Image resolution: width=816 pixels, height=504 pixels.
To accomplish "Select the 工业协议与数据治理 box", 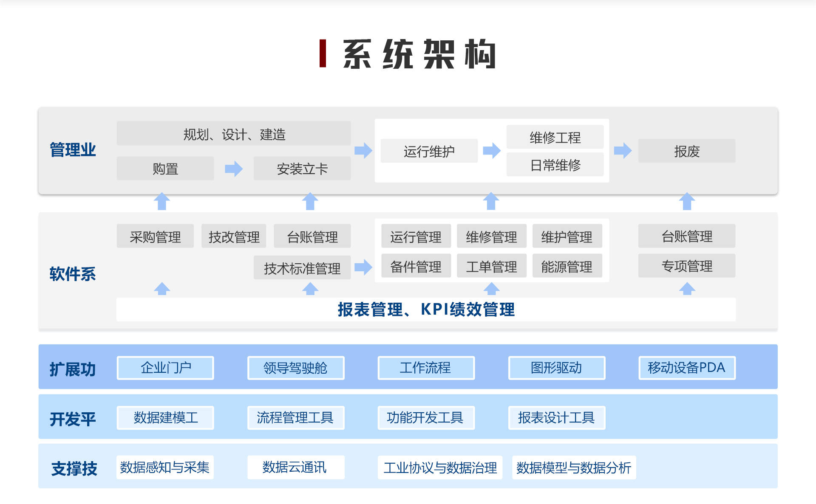I will 440,467.
